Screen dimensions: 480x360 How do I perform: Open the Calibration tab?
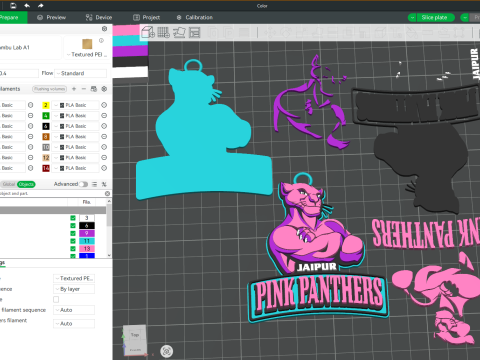(195, 17)
